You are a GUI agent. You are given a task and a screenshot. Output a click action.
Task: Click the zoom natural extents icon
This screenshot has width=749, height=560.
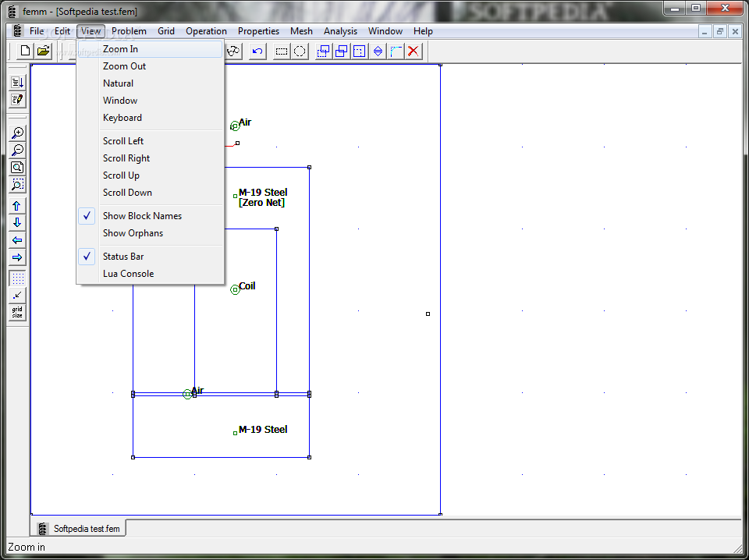17,167
